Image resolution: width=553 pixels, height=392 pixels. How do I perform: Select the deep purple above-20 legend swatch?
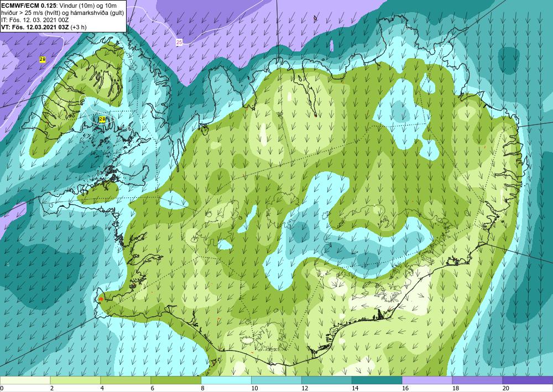click(528, 380)
